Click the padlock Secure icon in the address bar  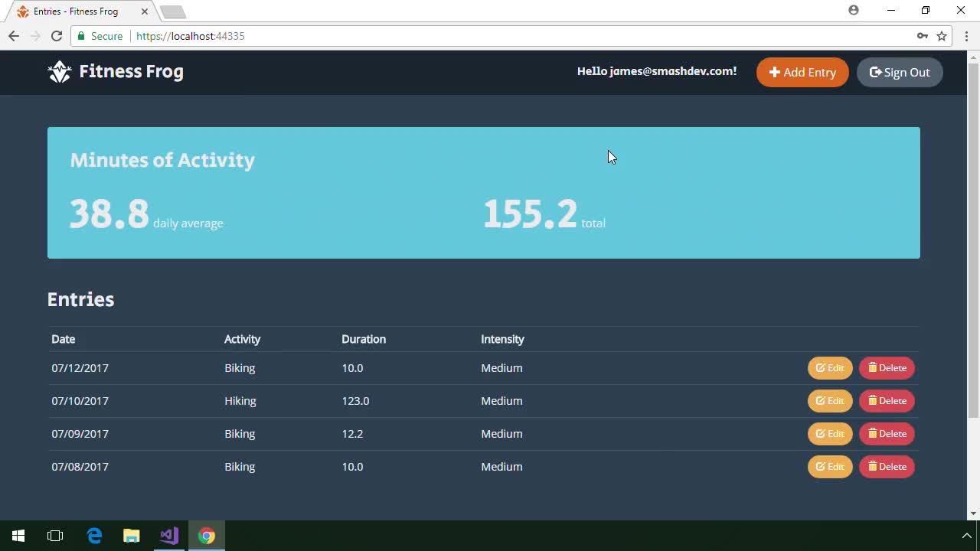tap(80, 36)
